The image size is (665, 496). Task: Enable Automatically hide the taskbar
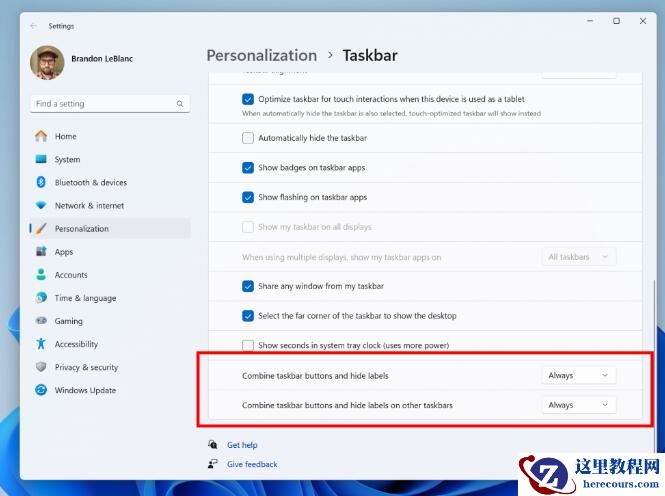pyautogui.click(x=248, y=138)
